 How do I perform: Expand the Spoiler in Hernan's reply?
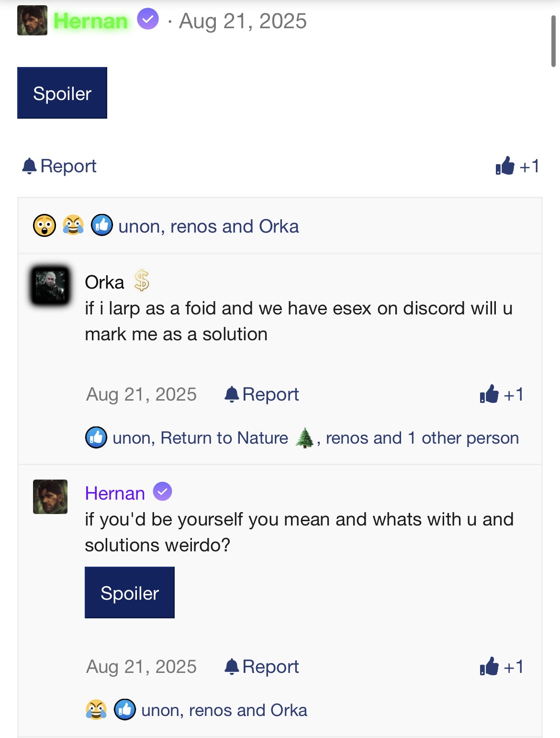[130, 593]
